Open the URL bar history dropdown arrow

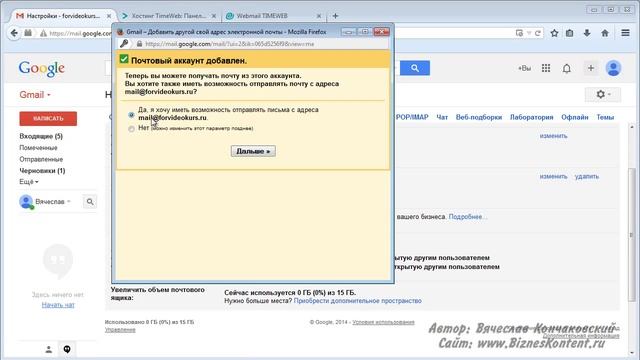point(529,33)
